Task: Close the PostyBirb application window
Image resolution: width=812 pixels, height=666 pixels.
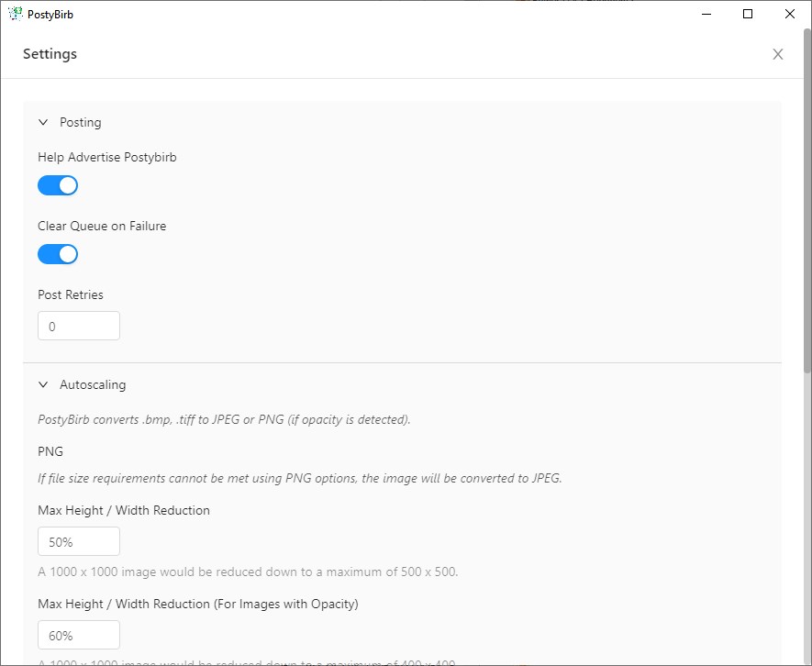Action: [x=789, y=14]
